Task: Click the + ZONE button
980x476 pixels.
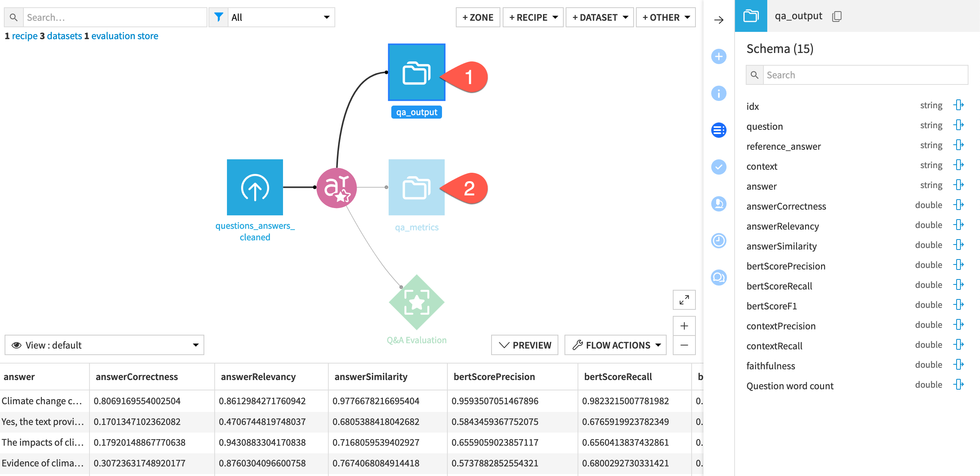Action: coord(478,17)
